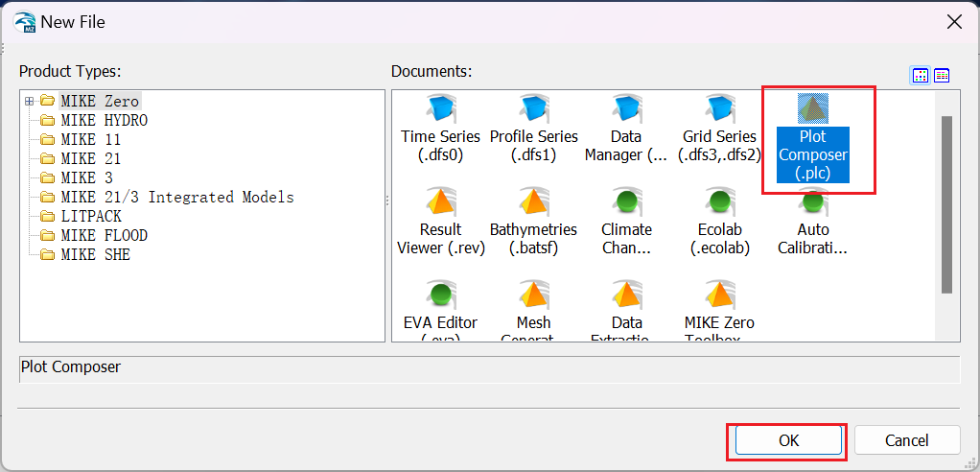Select LITPACK product type
The height and width of the screenshot is (472, 980).
coord(91,217)
